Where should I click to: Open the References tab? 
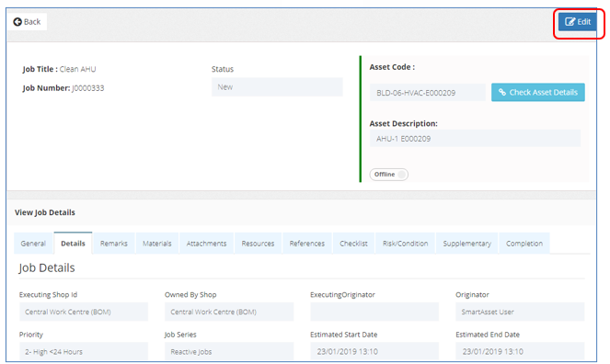[x=307, y=244]
